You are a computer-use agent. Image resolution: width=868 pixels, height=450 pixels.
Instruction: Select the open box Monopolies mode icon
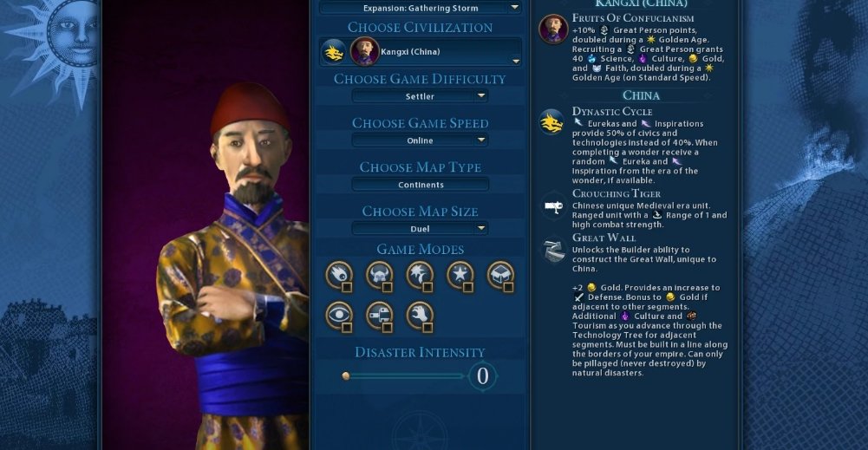coord(501,275)
